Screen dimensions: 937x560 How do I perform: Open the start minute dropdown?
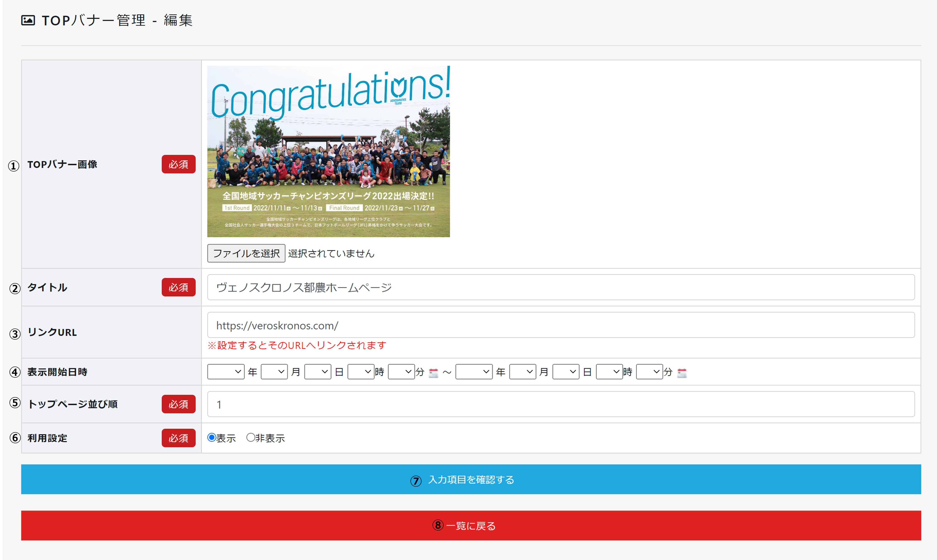point(401,372)
